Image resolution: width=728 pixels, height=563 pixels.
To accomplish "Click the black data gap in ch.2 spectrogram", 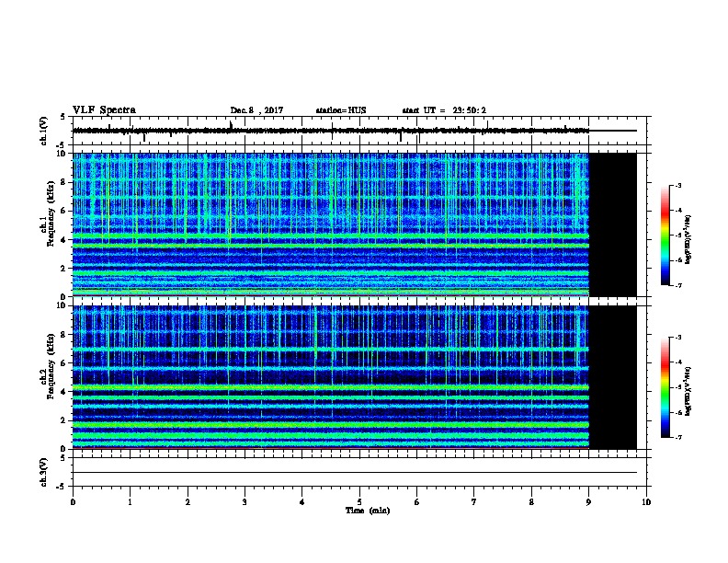I will point(612,377).
